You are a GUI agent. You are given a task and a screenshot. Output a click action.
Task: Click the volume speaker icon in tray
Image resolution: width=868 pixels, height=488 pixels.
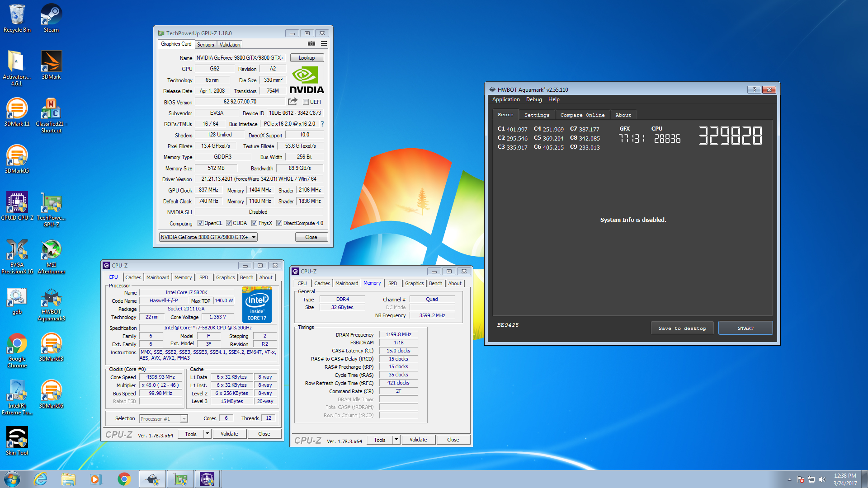pos(822,479)
